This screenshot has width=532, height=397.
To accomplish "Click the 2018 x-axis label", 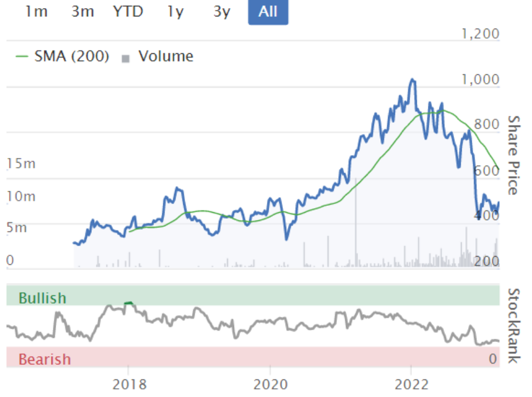I will click(x=128, y=384).
